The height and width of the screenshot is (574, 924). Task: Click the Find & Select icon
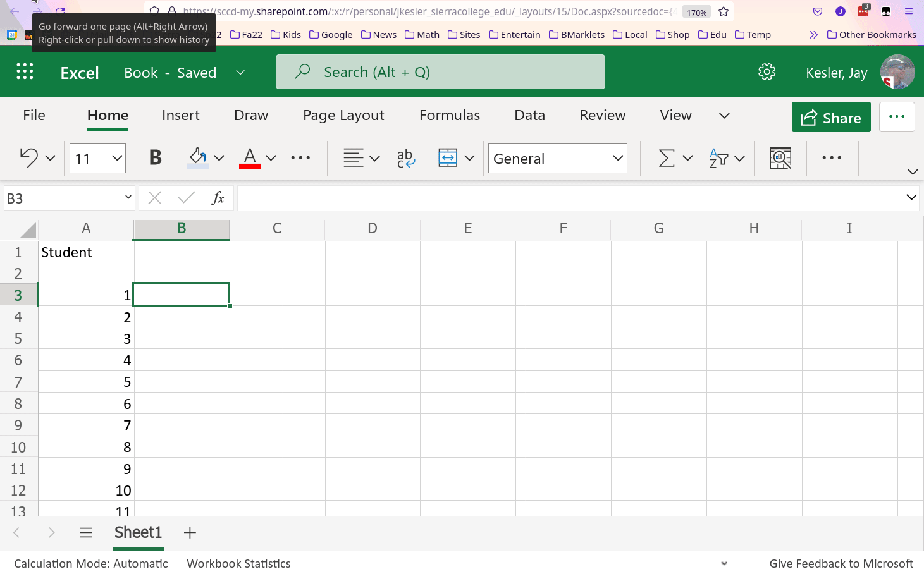coord(780,157)
